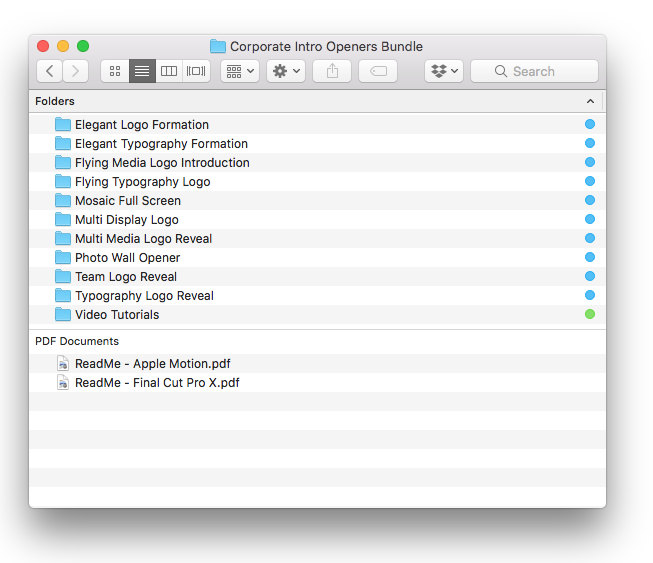Click the Multi Media Logo Reveal folder icon
The image size is (653, 563).
63,238
